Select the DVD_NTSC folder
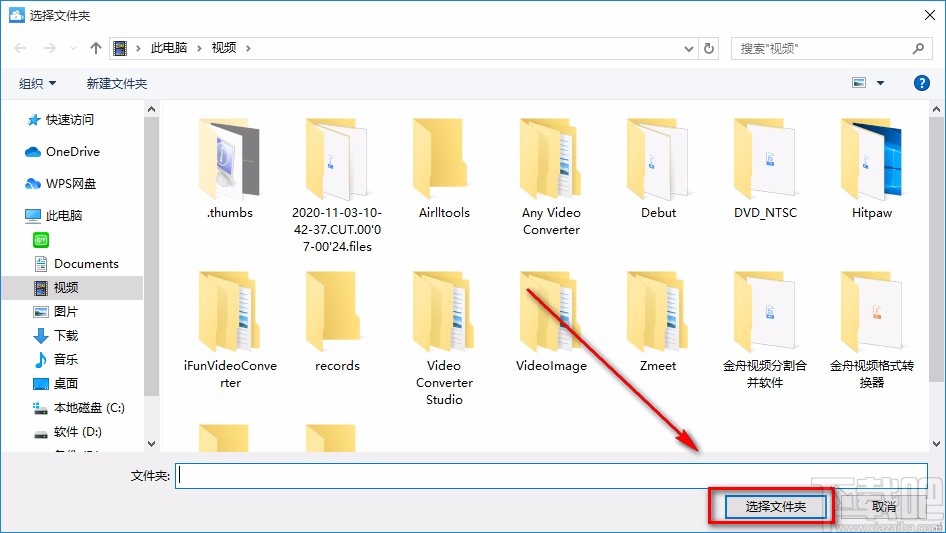Viewport: 946px width, 533px height. tap(765, 169)
